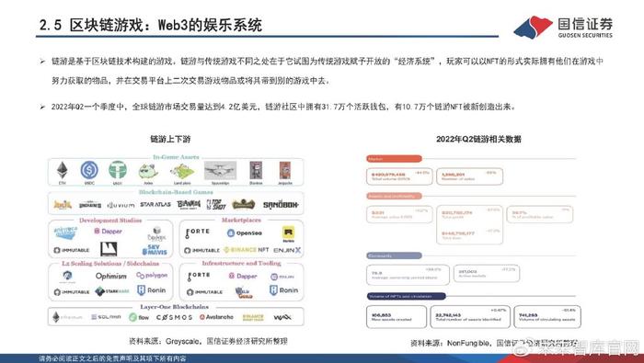Click the Guosen Securities logo

point(563,27)
